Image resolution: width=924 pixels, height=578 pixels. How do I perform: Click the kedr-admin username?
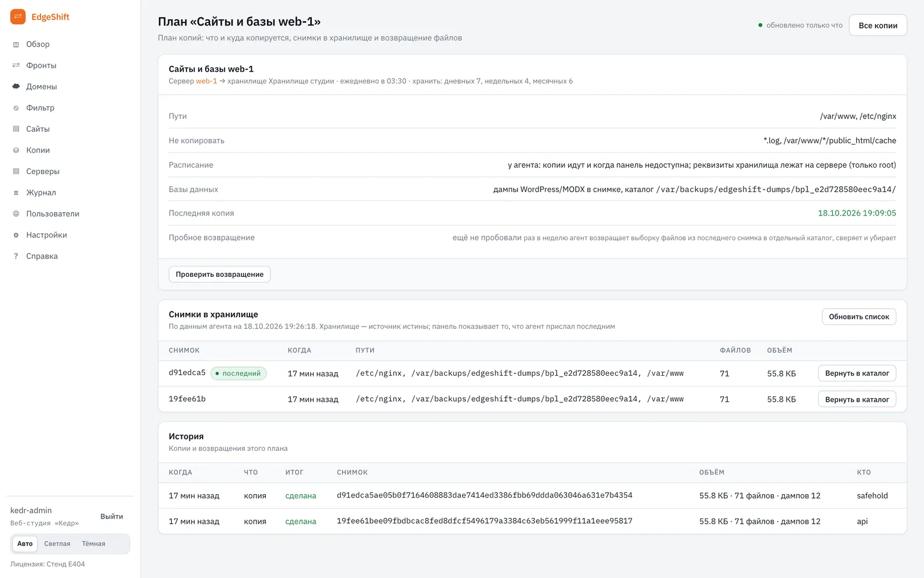(31, 510)
